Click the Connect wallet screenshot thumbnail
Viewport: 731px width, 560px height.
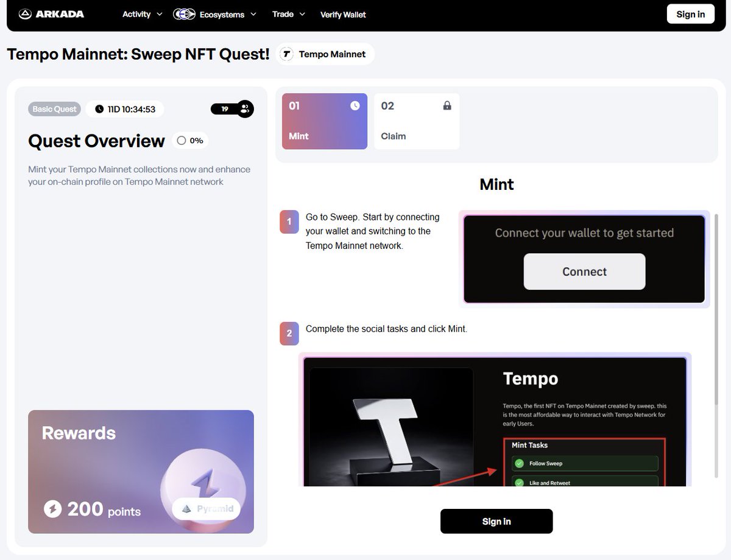(584, 259)
